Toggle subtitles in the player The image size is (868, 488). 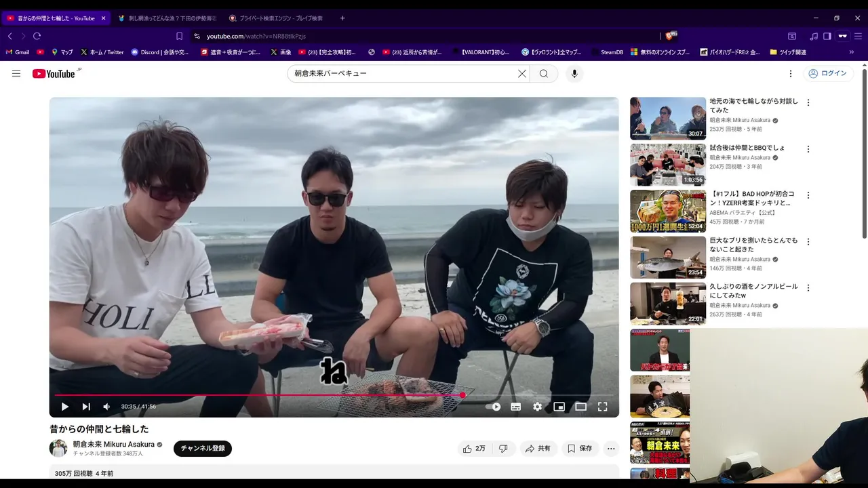tap(515, 407)
